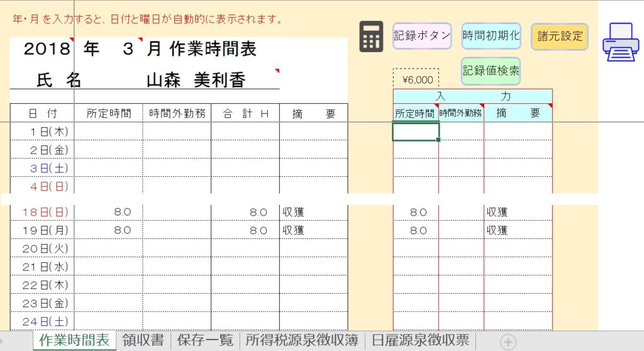
Task: Click the printer icon
Action: coord(621,42)
